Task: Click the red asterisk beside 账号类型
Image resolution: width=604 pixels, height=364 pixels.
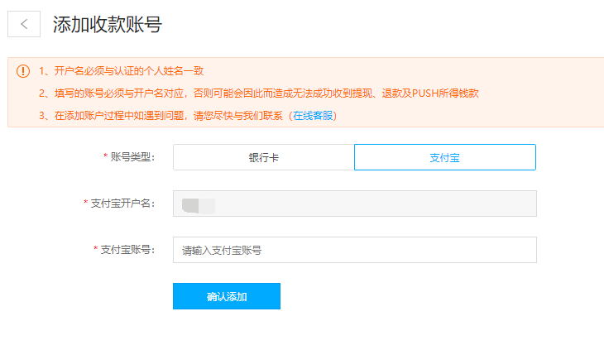Action: pyautogui.click(x=105, y=157)
